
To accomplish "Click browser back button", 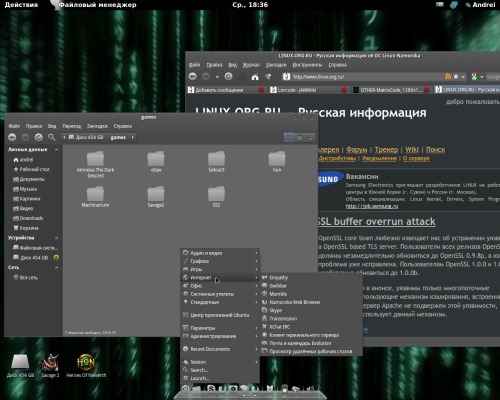I will click(193, 76).
